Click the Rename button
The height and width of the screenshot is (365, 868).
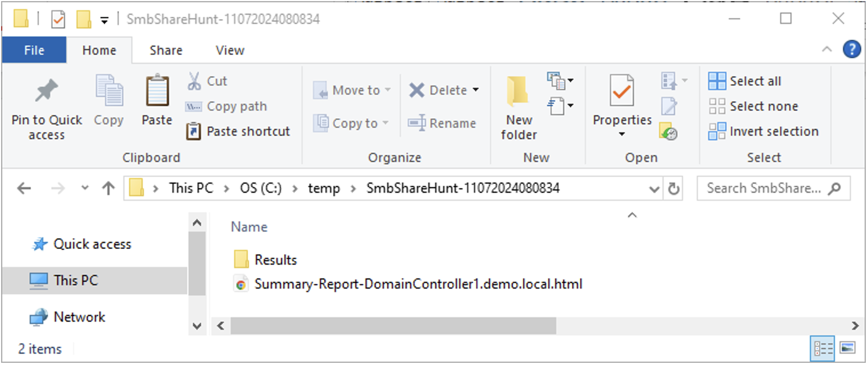pos(442,123)
